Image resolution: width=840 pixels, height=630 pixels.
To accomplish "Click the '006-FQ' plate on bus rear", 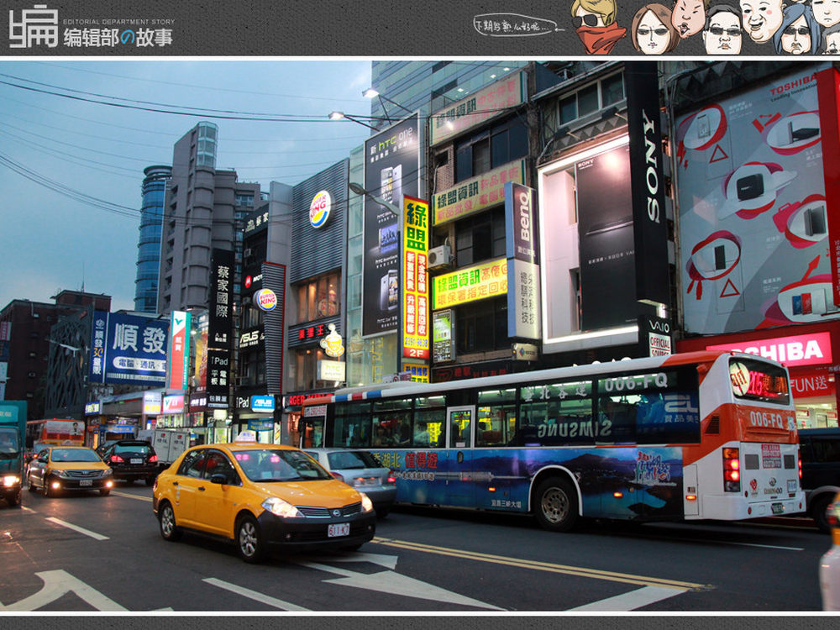I will [768, 419].
